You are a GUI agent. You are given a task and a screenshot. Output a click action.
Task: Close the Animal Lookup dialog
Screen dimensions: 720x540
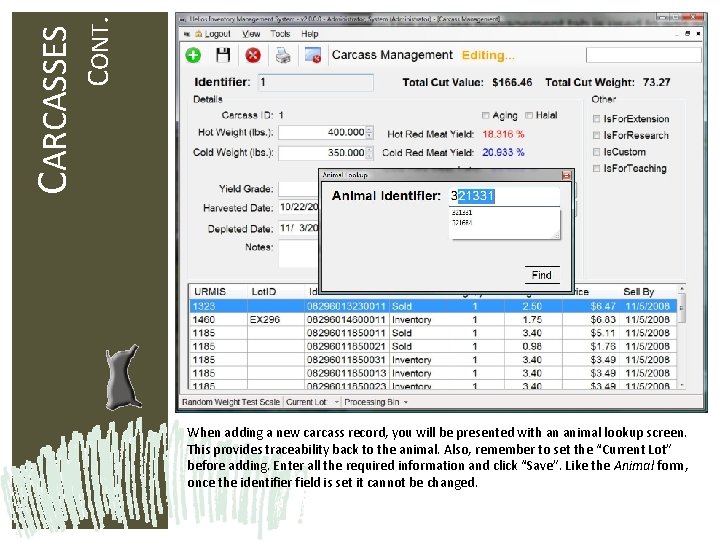point(566,175)
